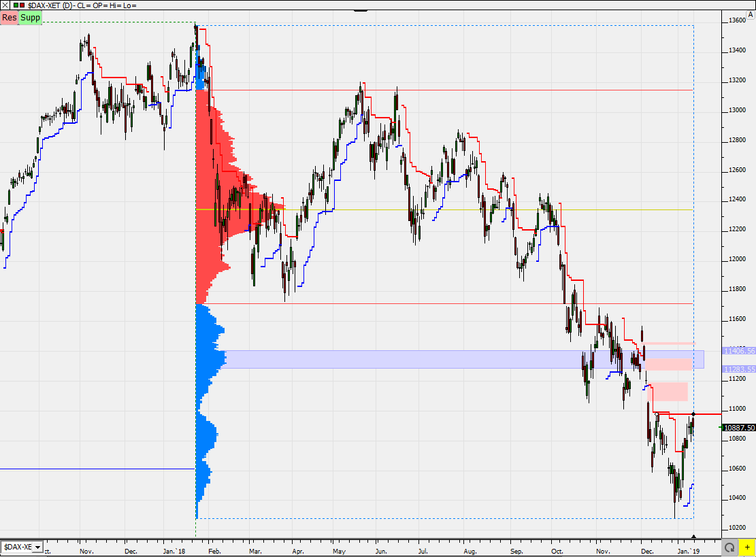This screenshot has height=557, width=756.
Task: Click the X icon beside the chart title
Action: coord(5,5)
